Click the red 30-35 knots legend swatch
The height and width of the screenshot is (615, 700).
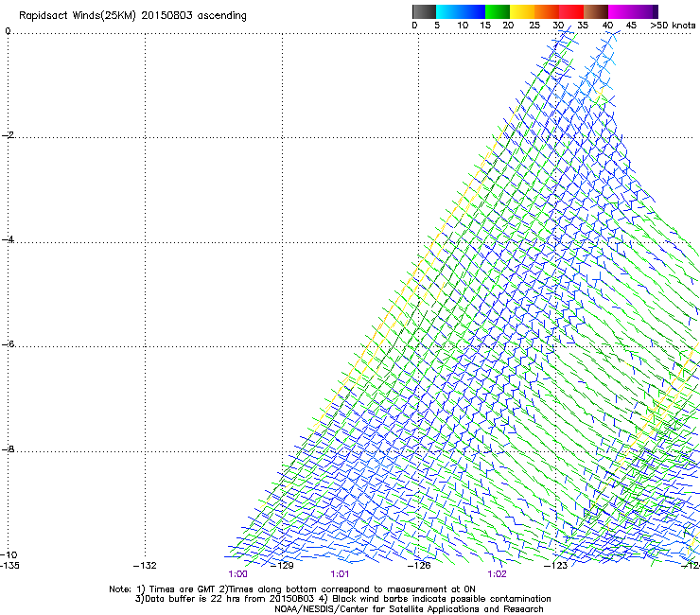pyautogui.click(x=571, y=11)
